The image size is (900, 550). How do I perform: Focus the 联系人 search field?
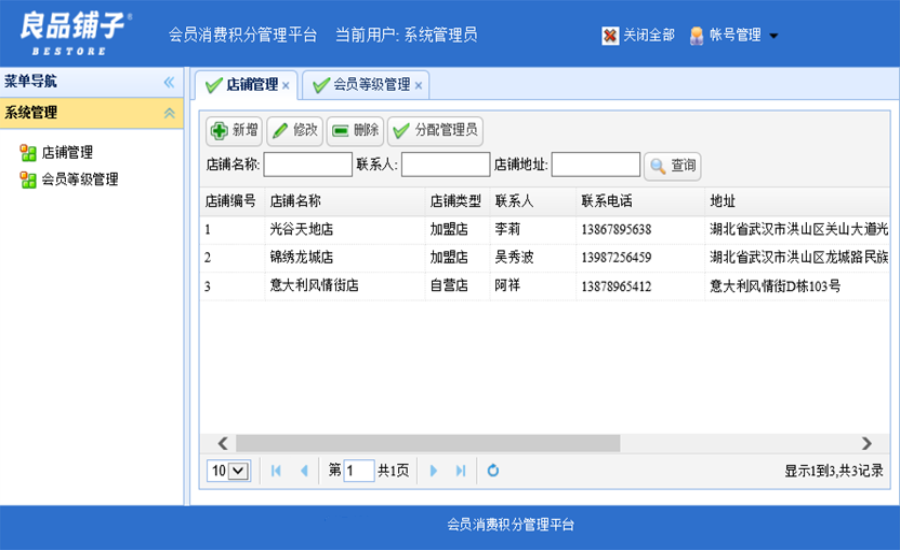tap(445, 165)
